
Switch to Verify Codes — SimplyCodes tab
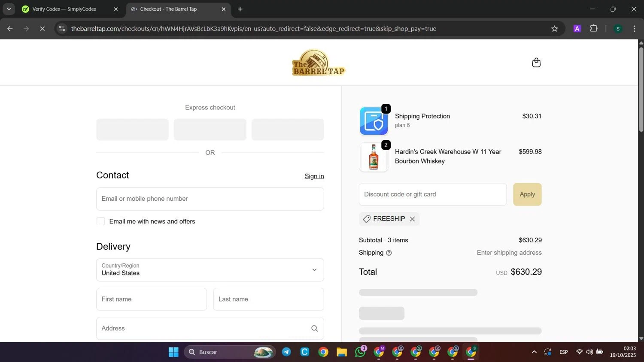[64, 9]
